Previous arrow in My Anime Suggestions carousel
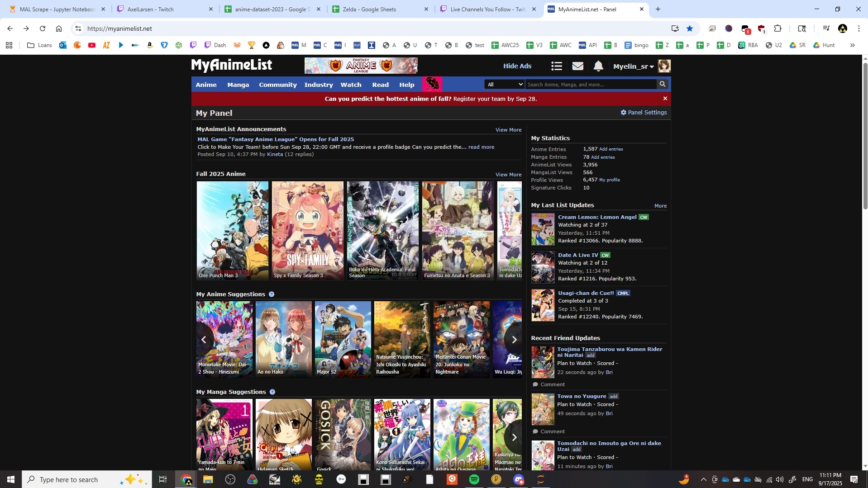Image resolution: width=868 pixels, height=488 pixels. (x=204, y=340)
